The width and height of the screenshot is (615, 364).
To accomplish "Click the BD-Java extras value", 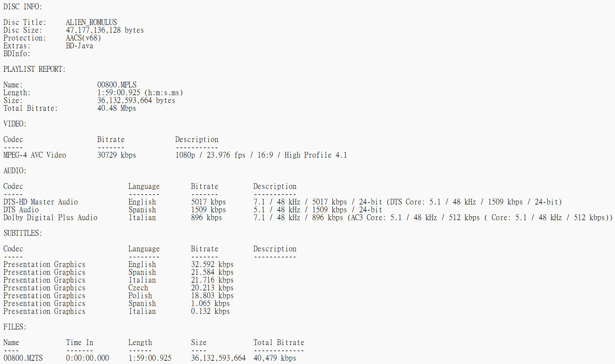I will point(79,46).
